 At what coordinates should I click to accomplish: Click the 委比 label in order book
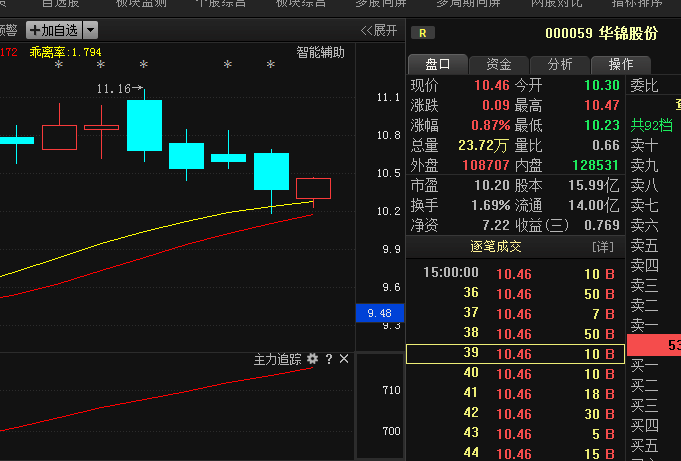click(644, 86)
